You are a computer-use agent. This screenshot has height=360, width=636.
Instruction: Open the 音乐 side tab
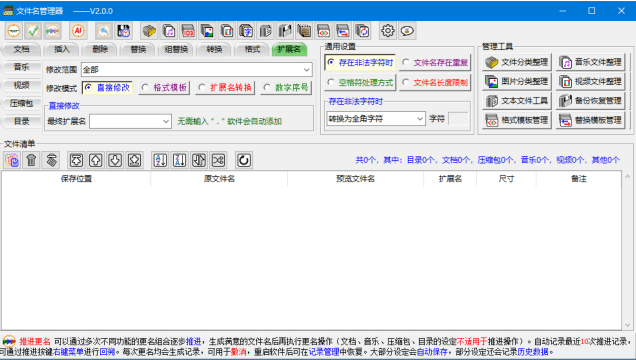pyautogui.click(x=21, y=67)
